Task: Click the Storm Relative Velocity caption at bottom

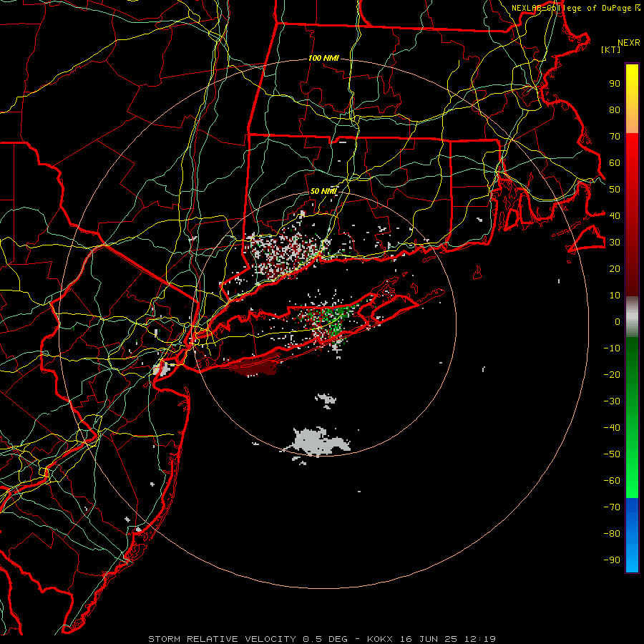Action: 322,639
